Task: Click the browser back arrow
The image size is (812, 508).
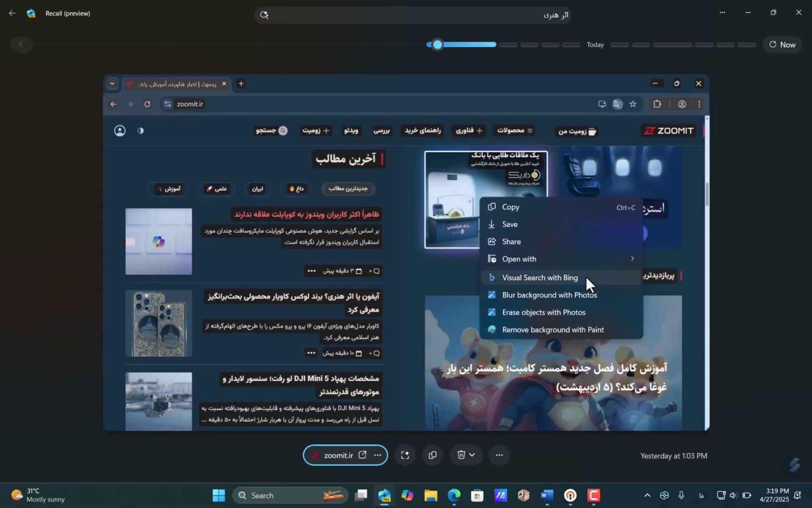Action: click(113, 104)
